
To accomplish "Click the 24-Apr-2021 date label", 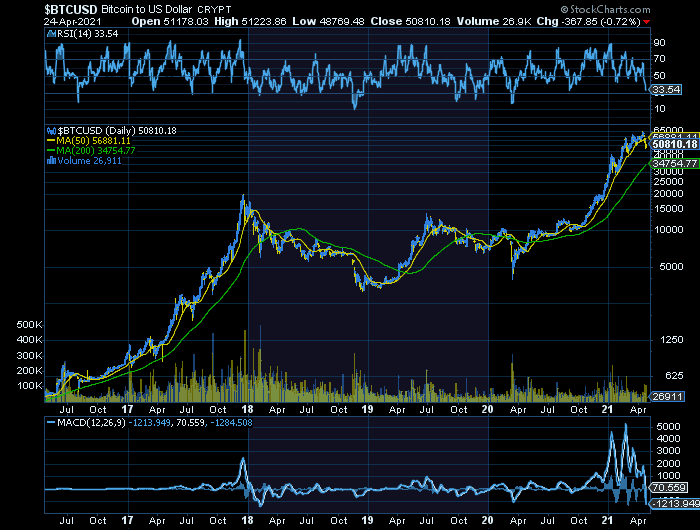I will (73, 21).
